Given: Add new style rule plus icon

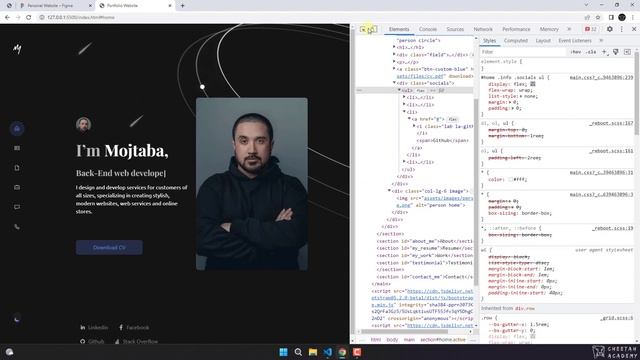Looking at the screenshot, I should [x=605, y=52].
